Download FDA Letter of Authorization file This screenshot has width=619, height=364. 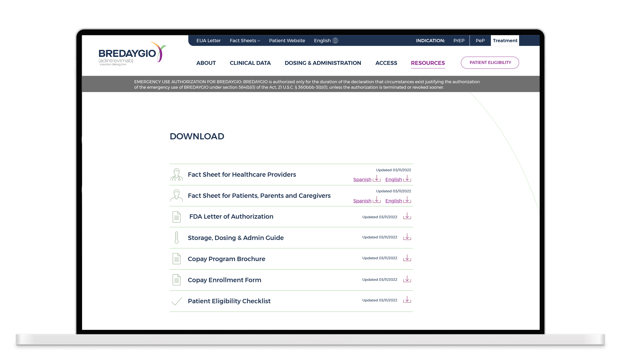[407, 216]
